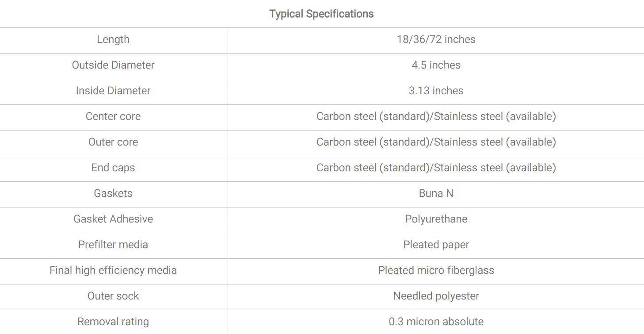
Task: Click the Typical Specifications table heading
Action: [x=321, y=14]
